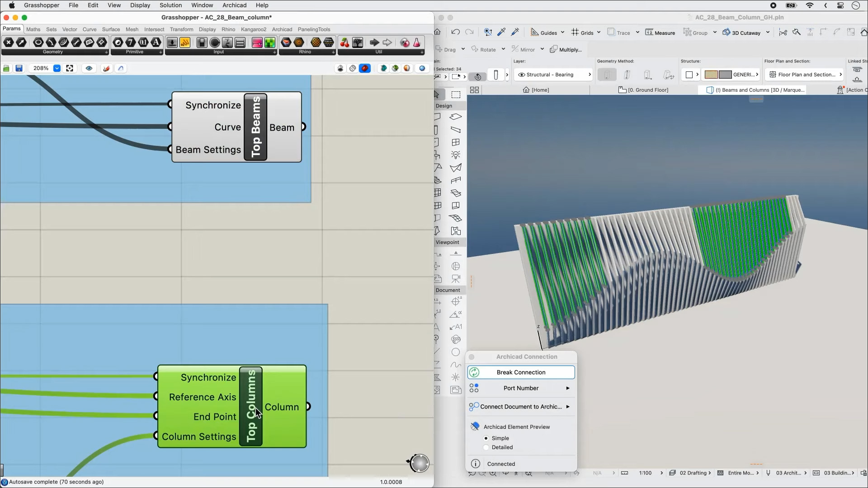The image size is (868, 488).
Task: Select the Camera tool under Viewpoint
Action: 456,279
